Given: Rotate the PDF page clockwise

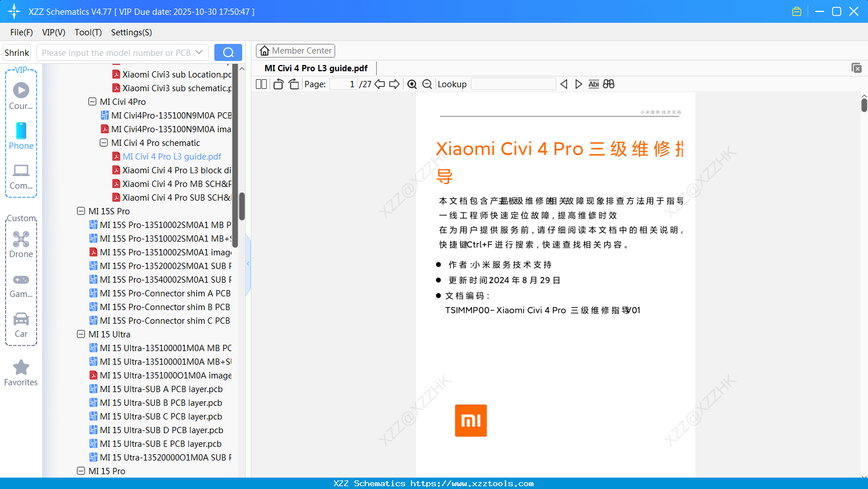Looking at the screenshot, I should (294, 84).
